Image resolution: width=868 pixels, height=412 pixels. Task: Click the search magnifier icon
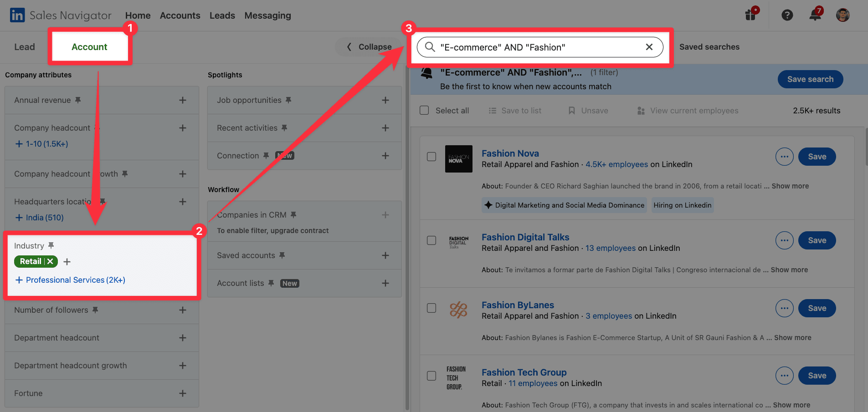[x=430, y=47]
